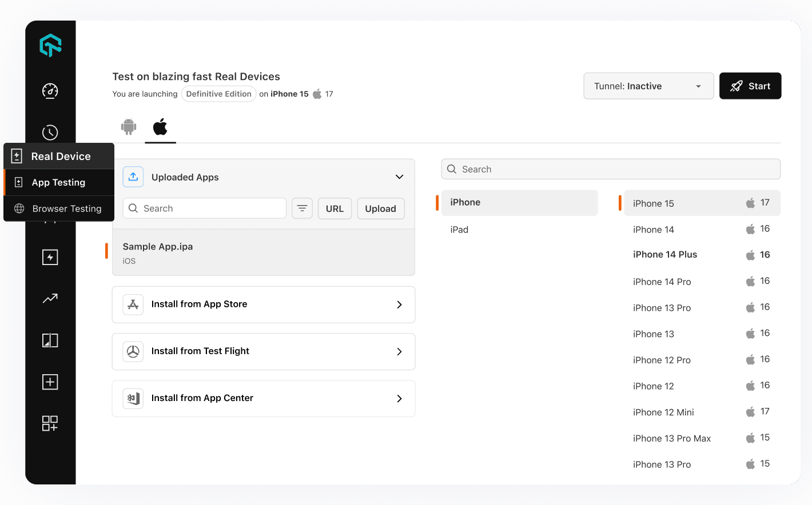Switch to the Android tab
This screenshot has height=505, width=812.
click(x=129, y=126)
